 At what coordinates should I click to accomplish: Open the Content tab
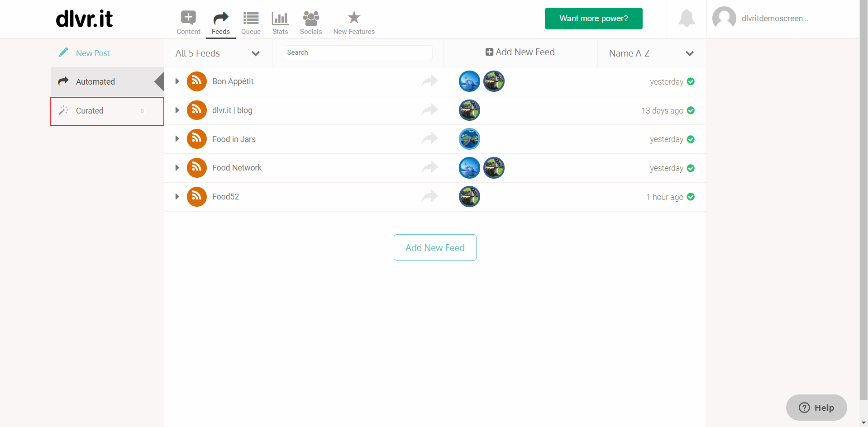click(188, 23)
